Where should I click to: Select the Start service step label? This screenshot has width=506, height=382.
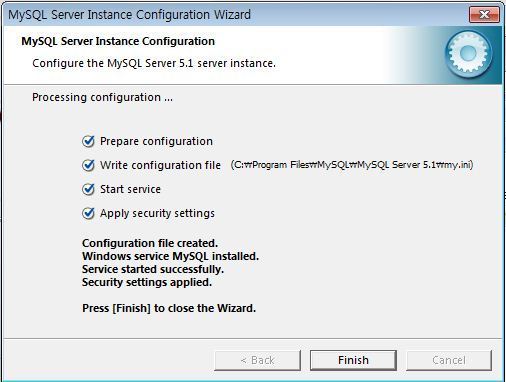[130, 189]
